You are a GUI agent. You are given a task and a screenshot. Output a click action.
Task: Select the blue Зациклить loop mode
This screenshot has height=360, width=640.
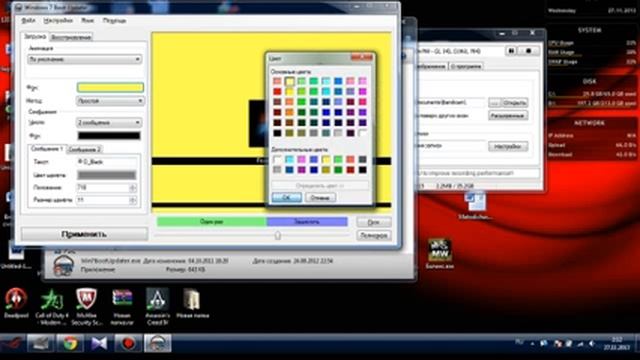tap(307, 222)
